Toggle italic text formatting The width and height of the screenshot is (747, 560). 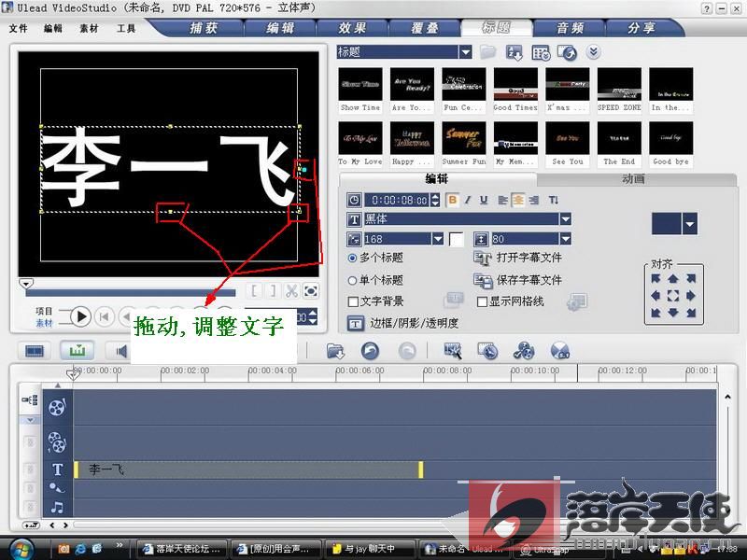point(469,200)
